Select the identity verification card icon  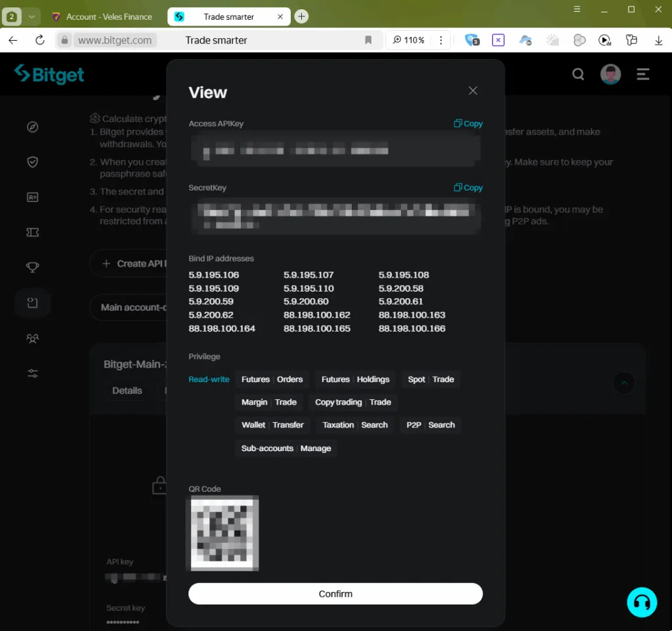point(32,196)
